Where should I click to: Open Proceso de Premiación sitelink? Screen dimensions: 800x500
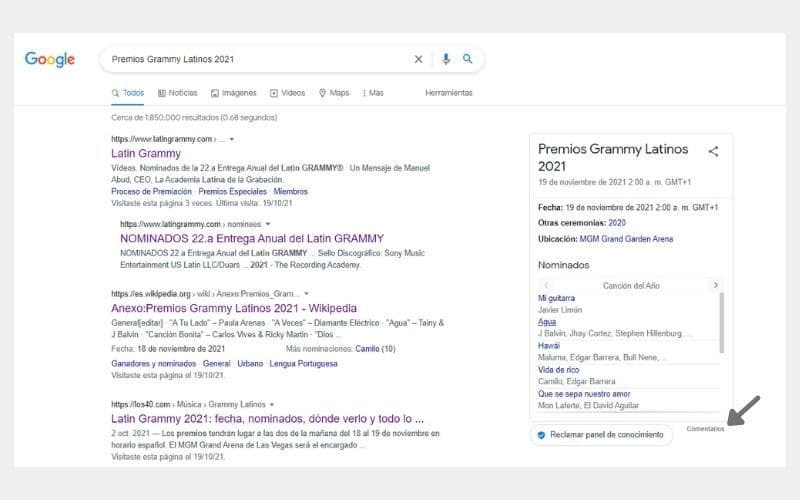click(x=152, y=192)
